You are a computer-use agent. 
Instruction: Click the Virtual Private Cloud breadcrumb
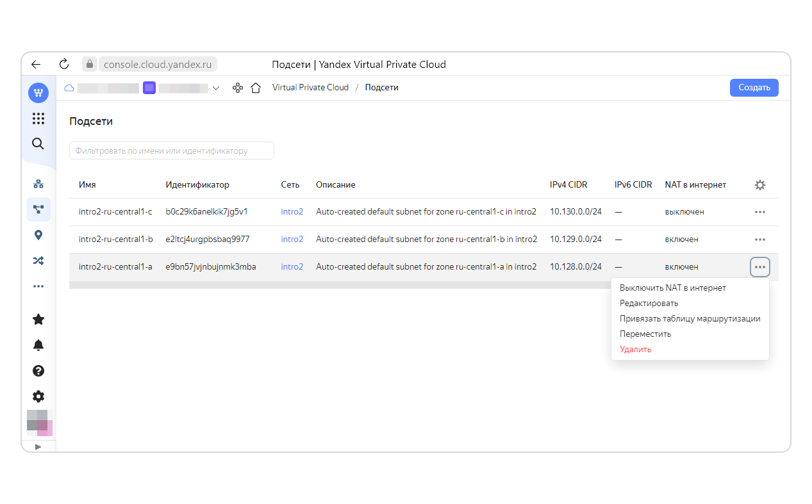coord(310,88)
